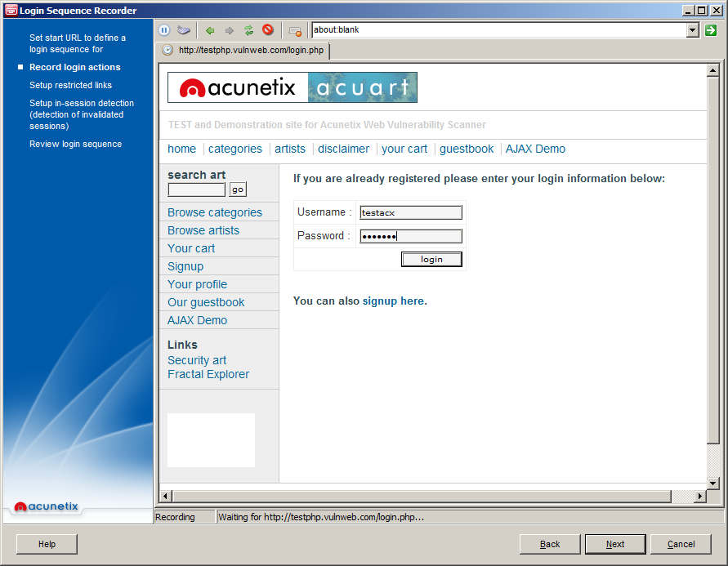
Task: Follow the 'signup here' link
Action: [x=393, y=301]
